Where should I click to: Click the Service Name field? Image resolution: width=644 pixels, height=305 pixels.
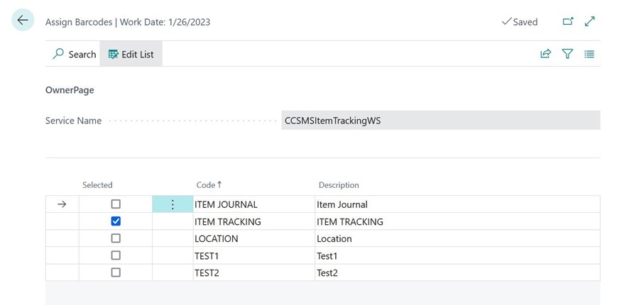click(x=440, y=121)
